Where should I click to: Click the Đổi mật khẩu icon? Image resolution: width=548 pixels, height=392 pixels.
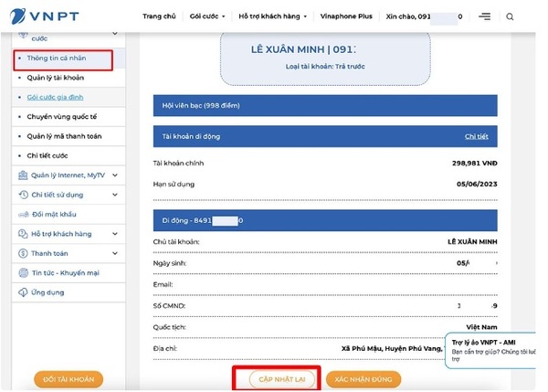[22, 215]
